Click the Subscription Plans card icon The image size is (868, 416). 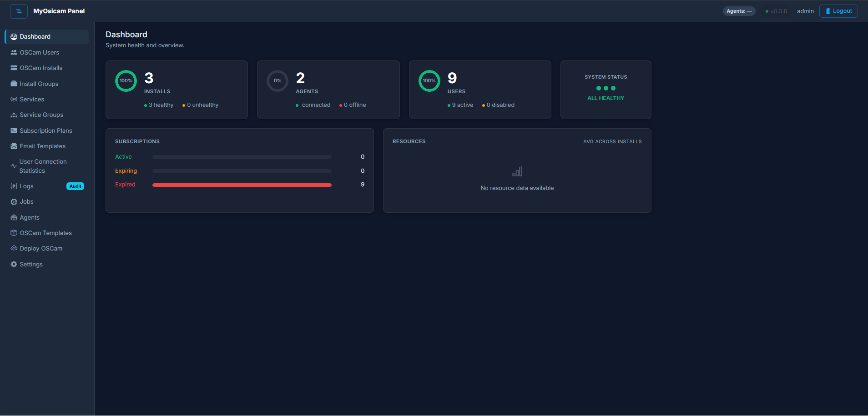click(x=14, y=130)
